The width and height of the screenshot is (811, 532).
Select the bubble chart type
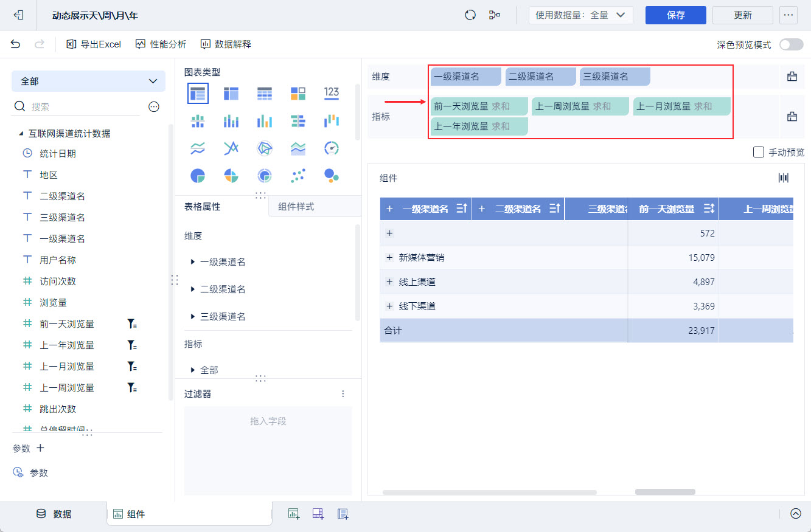tap(332, 176)
